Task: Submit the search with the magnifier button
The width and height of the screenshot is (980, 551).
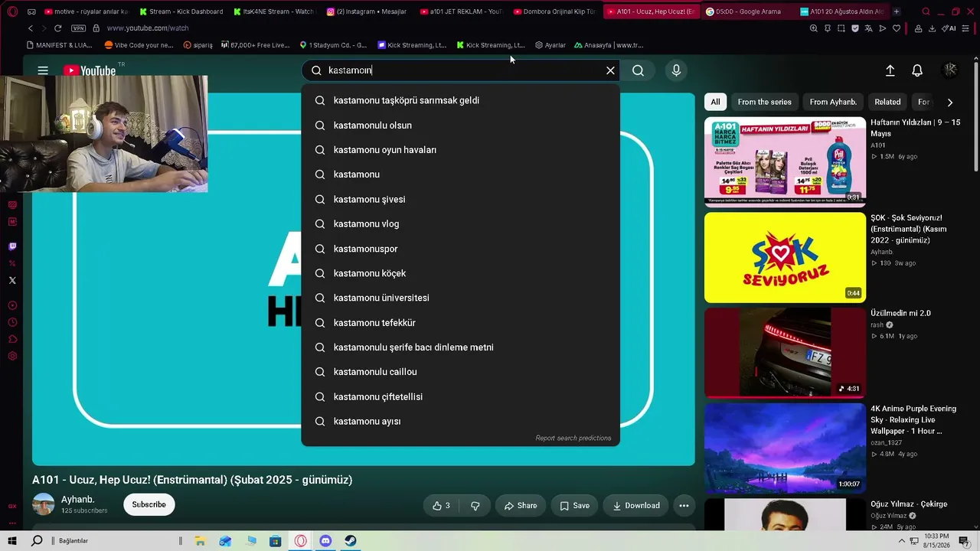Action: point(638,70)
